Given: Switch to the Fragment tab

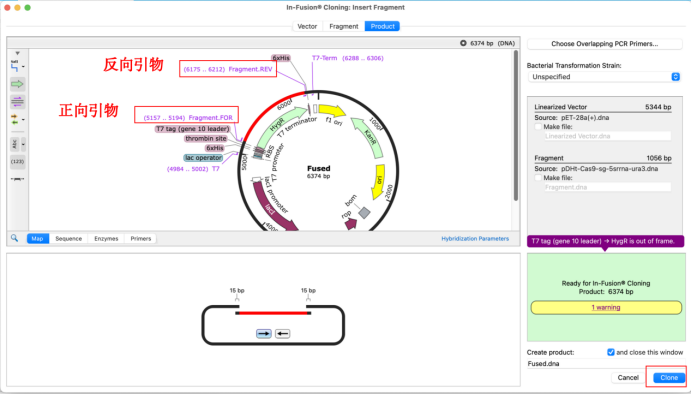Looking at the screenshot, I should [x=343, y=26].
